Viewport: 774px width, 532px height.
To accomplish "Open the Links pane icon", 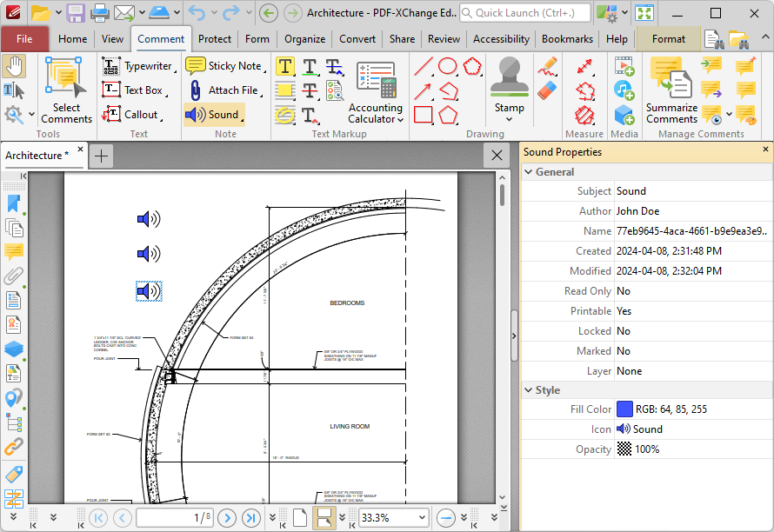I will click(13, 447).
